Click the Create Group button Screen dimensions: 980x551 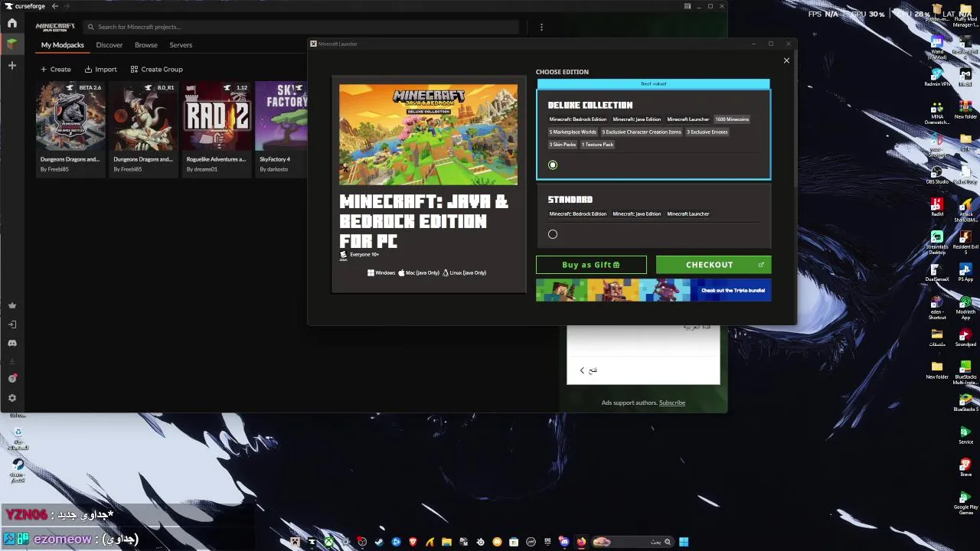pyautogui.click(x=157, y=70)
